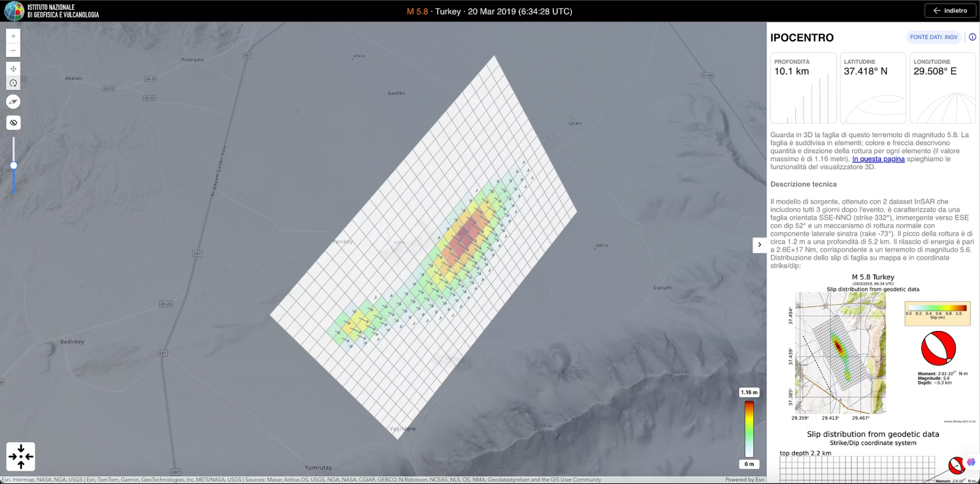980x484 pixels.
Task: Select the Latitudine 37.418° N card
Action: tap(873, 88)
